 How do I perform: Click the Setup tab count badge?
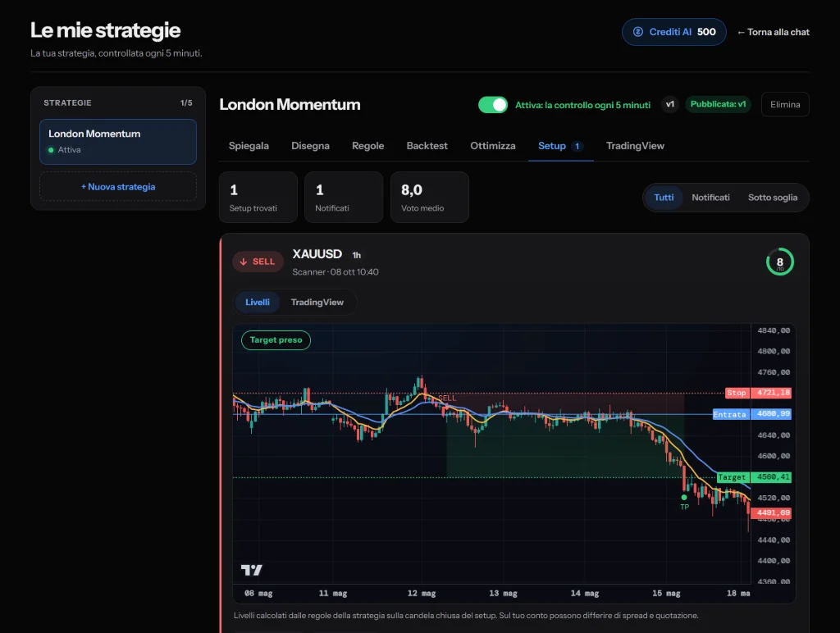[x=577, y=146]
